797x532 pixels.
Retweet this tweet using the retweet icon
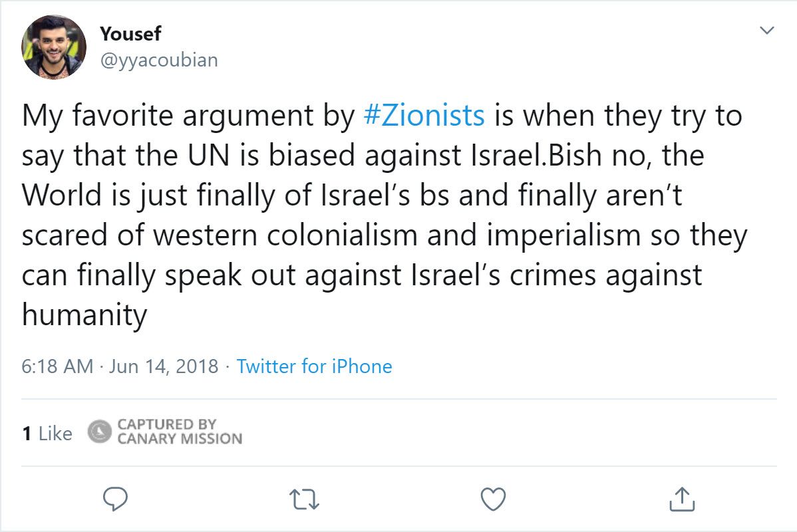click(306, 498)
